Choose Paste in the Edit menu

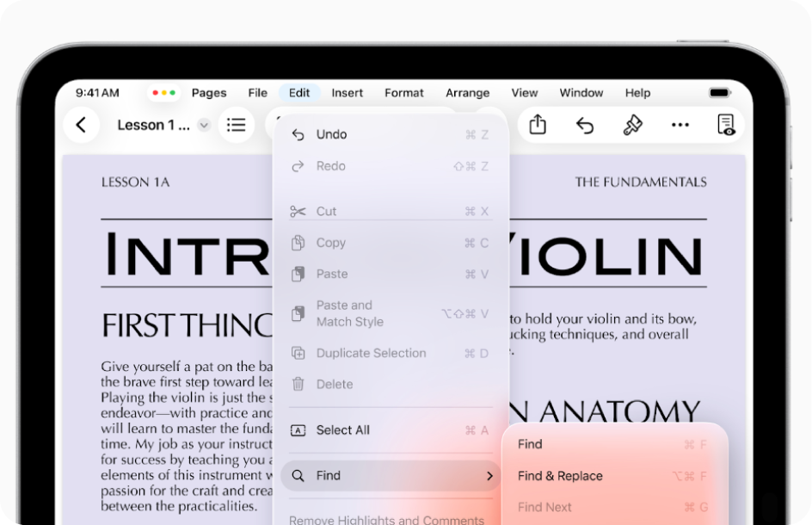(391, 275)
